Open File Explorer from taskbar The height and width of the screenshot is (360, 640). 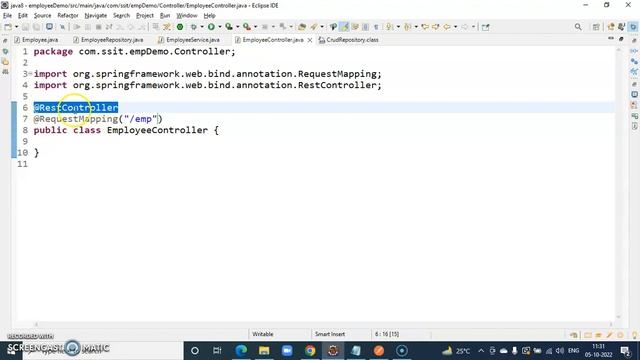click(264, 350)
